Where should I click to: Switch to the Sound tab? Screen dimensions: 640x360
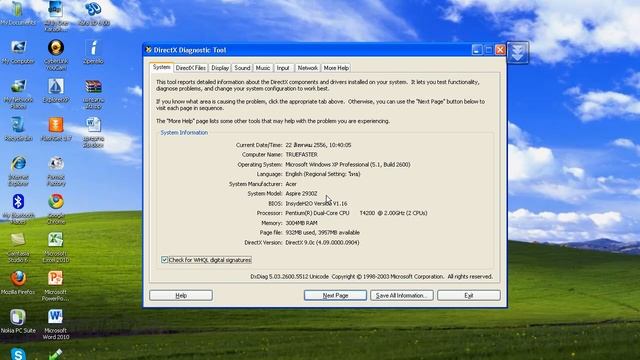point(242,68)
